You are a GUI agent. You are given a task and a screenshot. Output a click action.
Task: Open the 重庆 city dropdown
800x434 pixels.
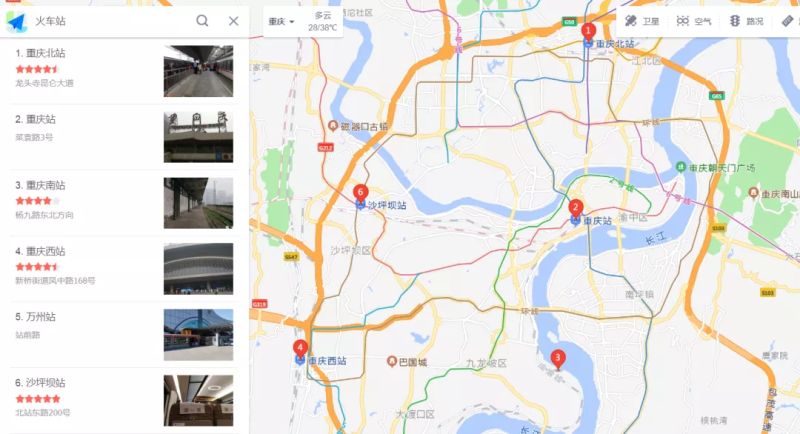click(x=281, y=22)
